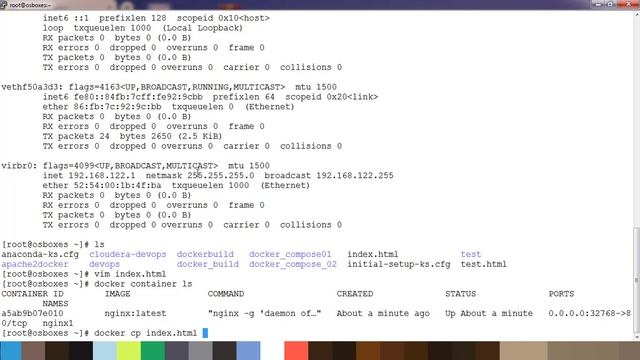Click 'TX packets 24 bytes 2650 (2.5 KiB)' line

132,136
